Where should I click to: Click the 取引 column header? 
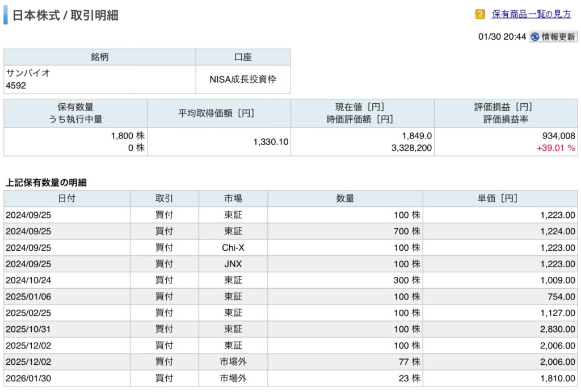164,198
